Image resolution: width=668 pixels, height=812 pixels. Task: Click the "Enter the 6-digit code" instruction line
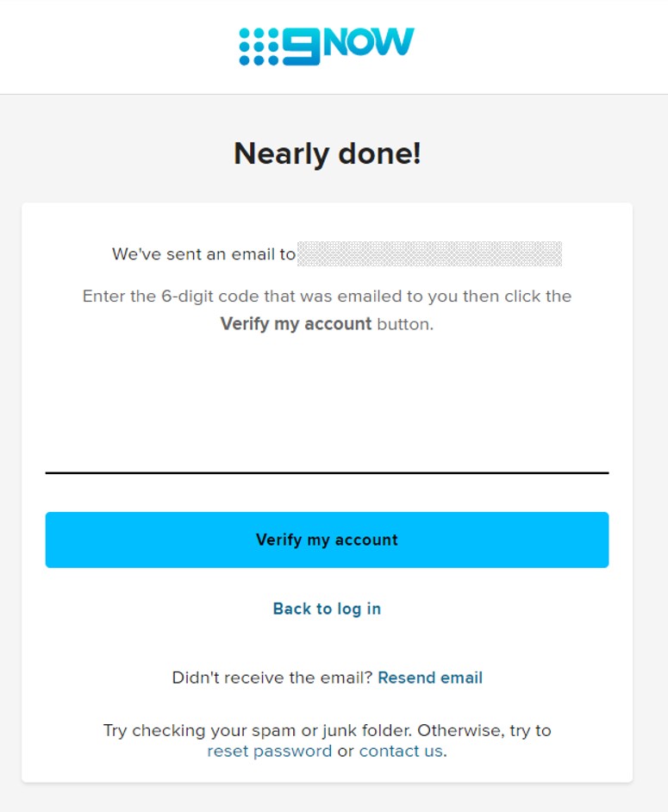pyautogui.click(x=327, y=297)
